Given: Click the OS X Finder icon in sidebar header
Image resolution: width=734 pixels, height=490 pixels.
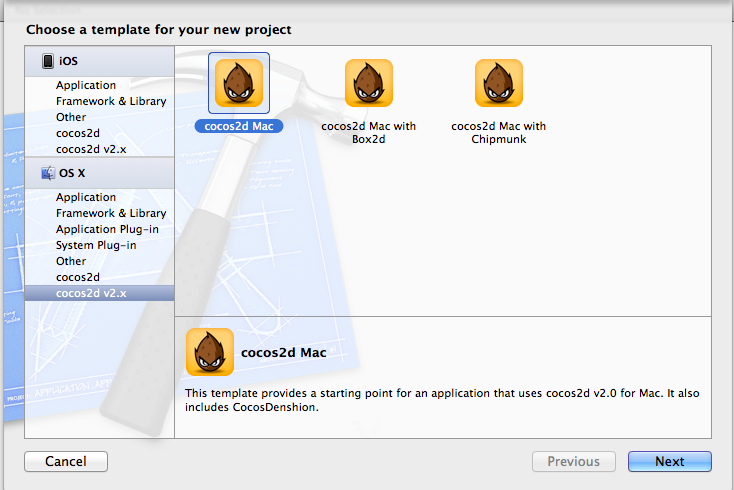Looking at the screenshot, I should [x=48, y=173].
